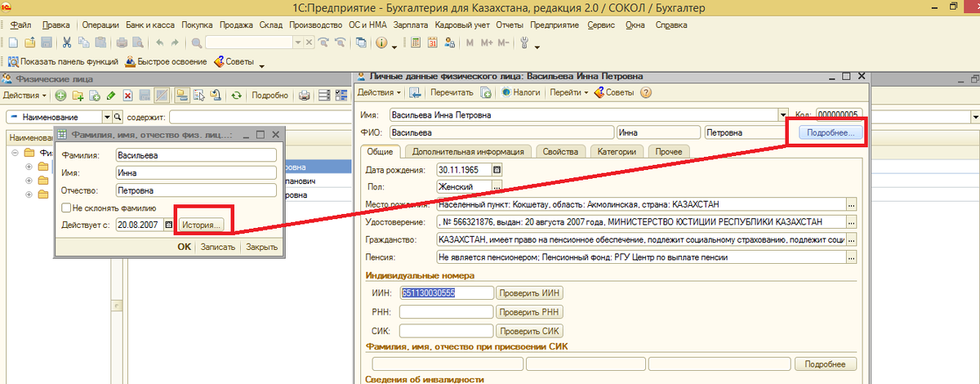Click the calendar picker beside Действует с date
980x384 pixels.
(x=169, y=224)
